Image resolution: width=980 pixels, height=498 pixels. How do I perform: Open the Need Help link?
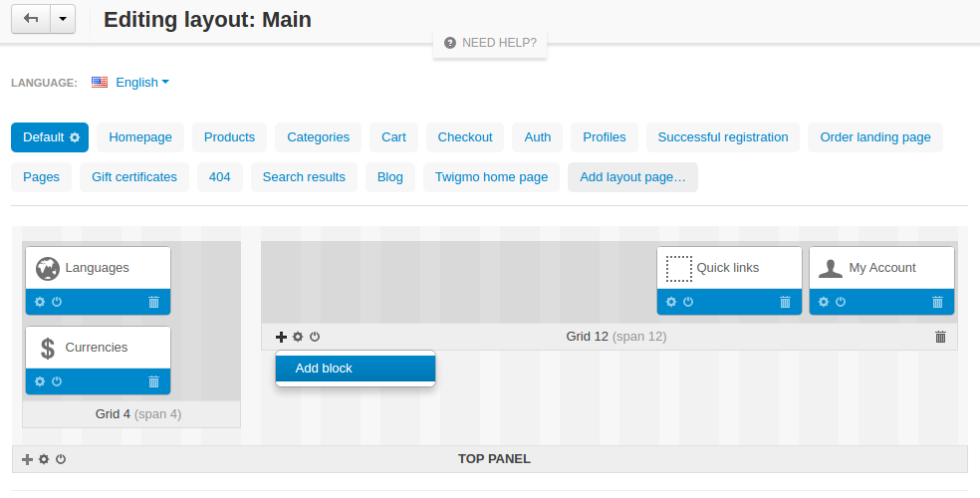coord(491,43)
